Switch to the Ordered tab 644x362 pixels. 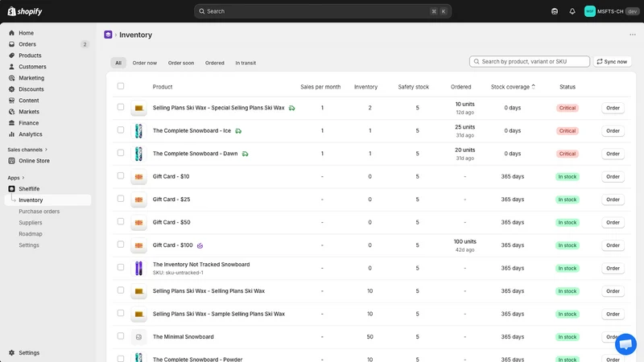(x=215, y=63)
